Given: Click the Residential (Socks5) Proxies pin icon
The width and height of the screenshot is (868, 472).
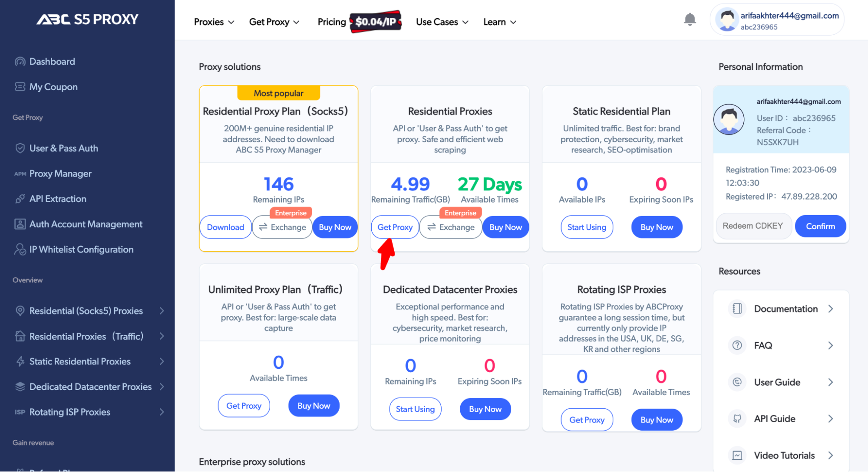Looking at the screenshot, I should coord(20,311).
